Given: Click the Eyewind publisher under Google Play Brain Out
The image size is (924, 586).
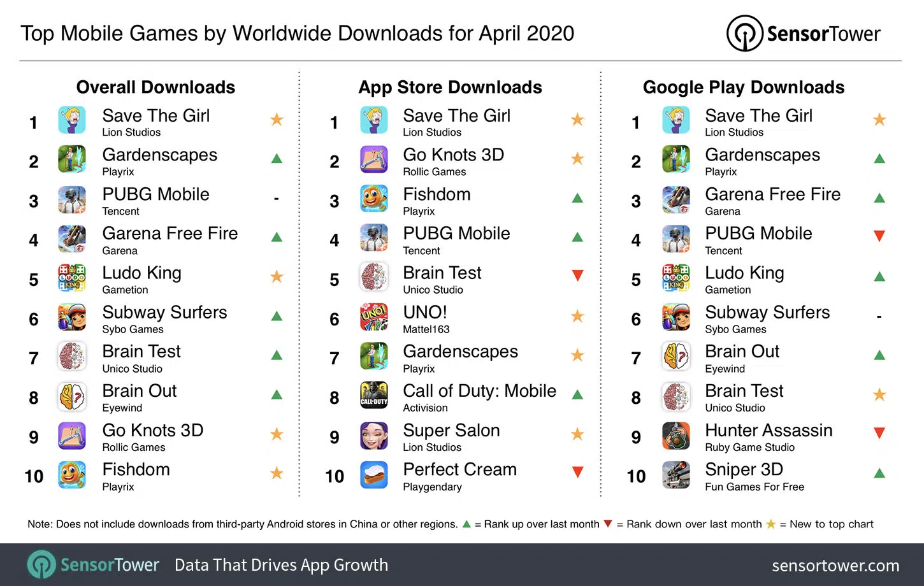Looking at the screenshot, I should [725, 369].
